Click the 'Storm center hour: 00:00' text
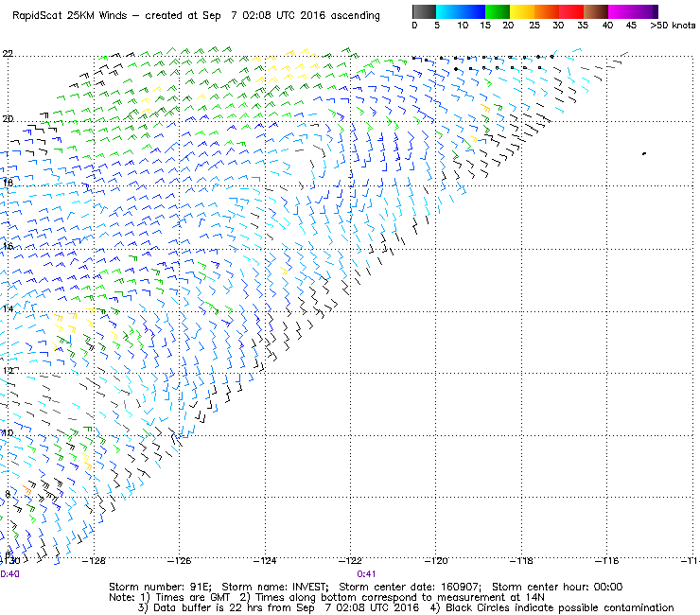700x615 pixels. click(x=557, y=587)
